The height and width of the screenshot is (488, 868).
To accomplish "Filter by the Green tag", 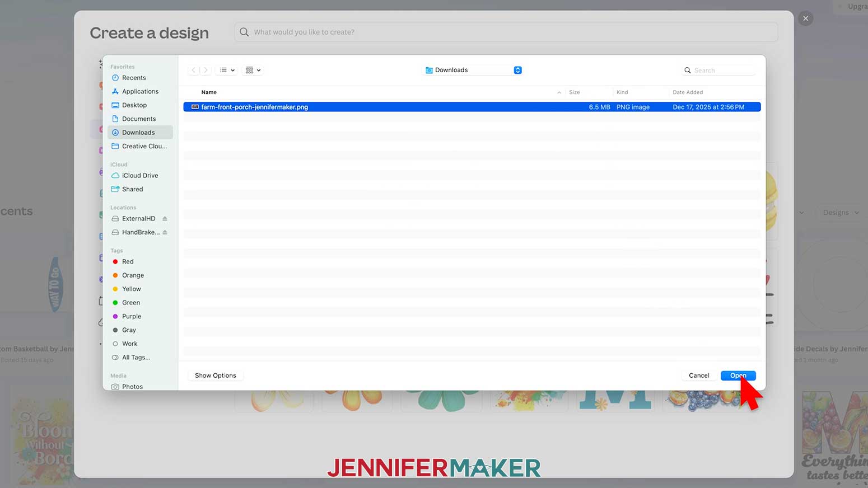I will tap(131, 303).
